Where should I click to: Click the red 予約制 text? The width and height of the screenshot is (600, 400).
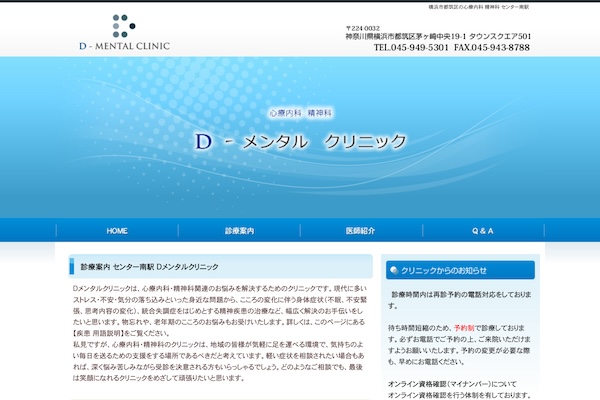464,328
